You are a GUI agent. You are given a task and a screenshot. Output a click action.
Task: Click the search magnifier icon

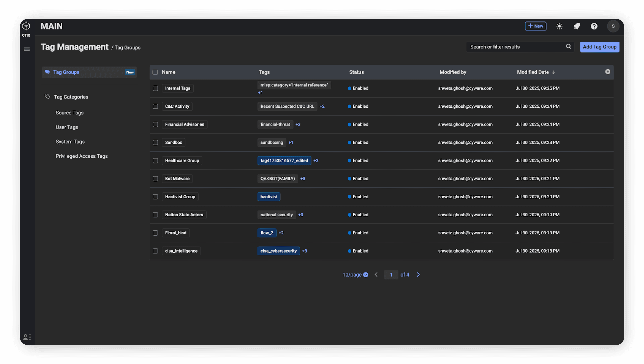tap(568, 46)
